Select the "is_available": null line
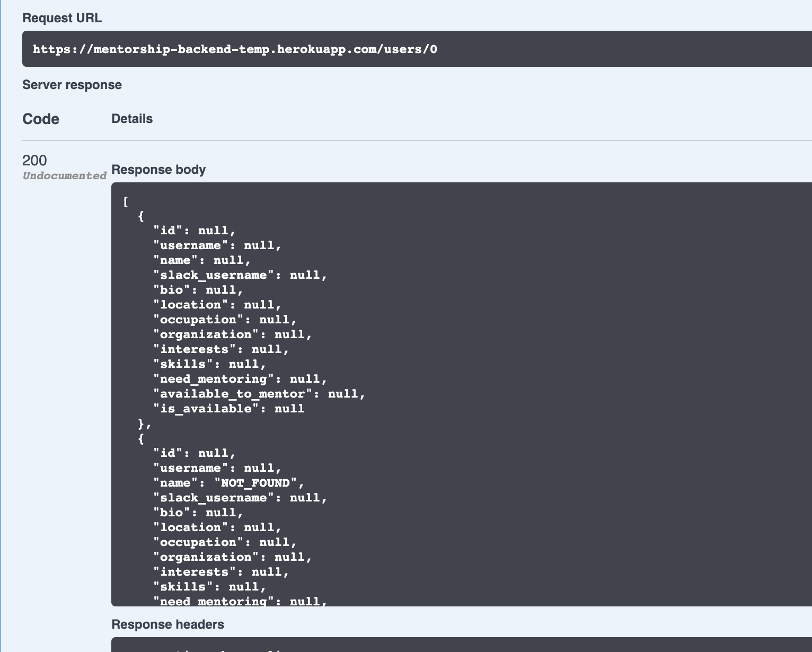This screenshot has width=812, height=652. click(229, 409)
